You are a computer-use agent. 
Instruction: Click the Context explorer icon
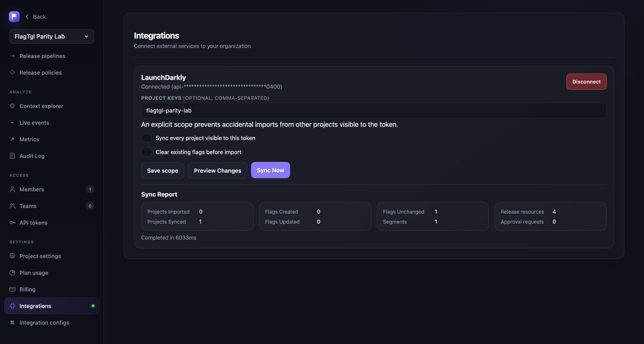pyautogui.click(x=12, y=106)
